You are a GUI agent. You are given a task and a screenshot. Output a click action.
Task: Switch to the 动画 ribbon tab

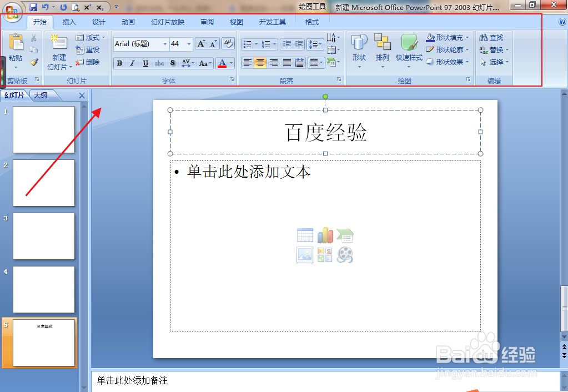tap(128, 22)
